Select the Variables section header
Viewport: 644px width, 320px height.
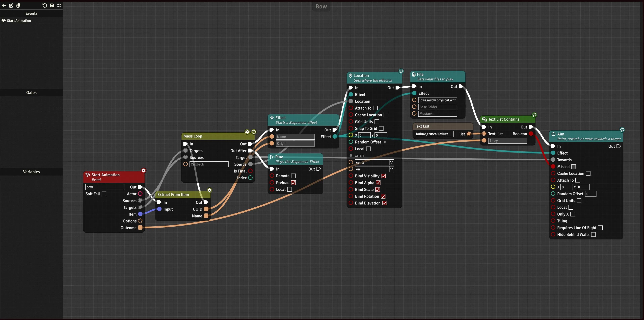tap(32, 172)
